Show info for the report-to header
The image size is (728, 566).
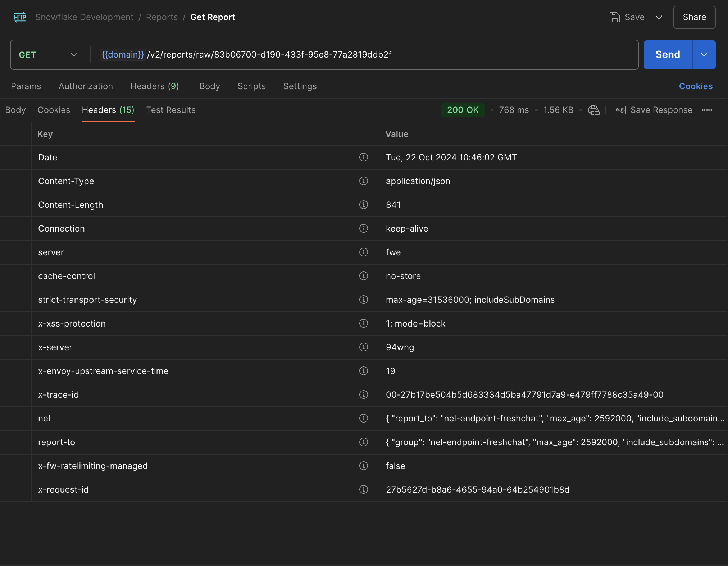(364, 442)
